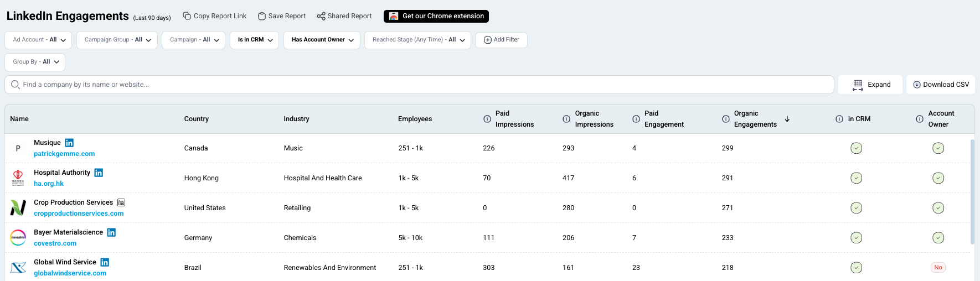The height and width of the screenshot is (281, 980).
Task: Click the Industry column header
Action: (x=296, y=119)
